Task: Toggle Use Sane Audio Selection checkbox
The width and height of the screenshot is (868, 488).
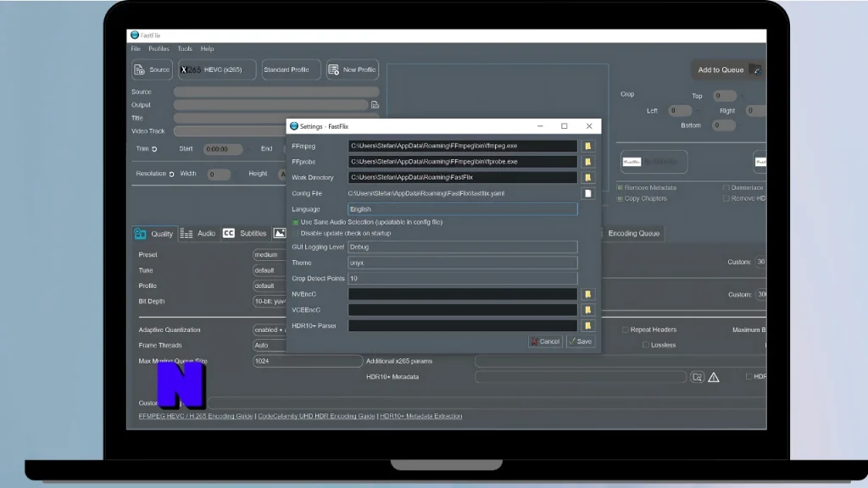Action: pos(296,223)
